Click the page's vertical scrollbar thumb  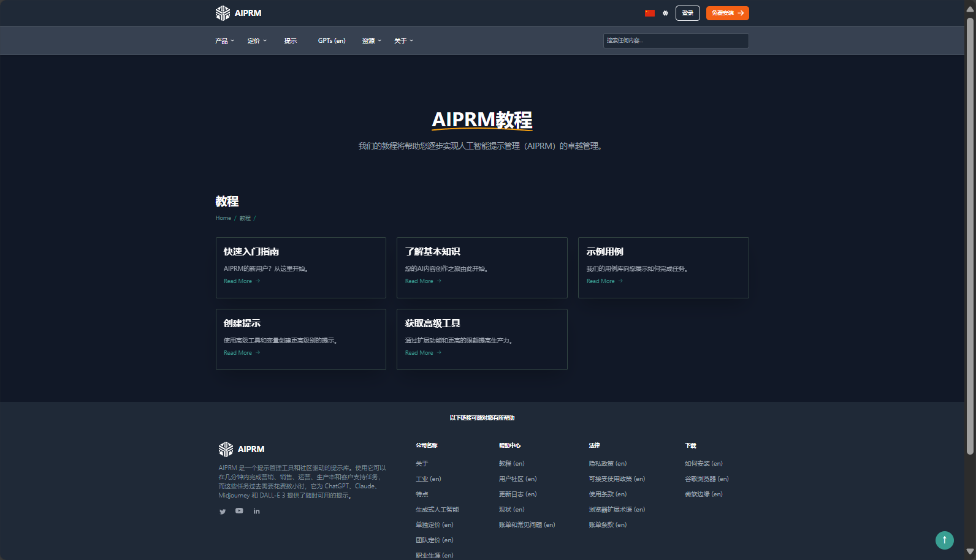click(970, 236)
